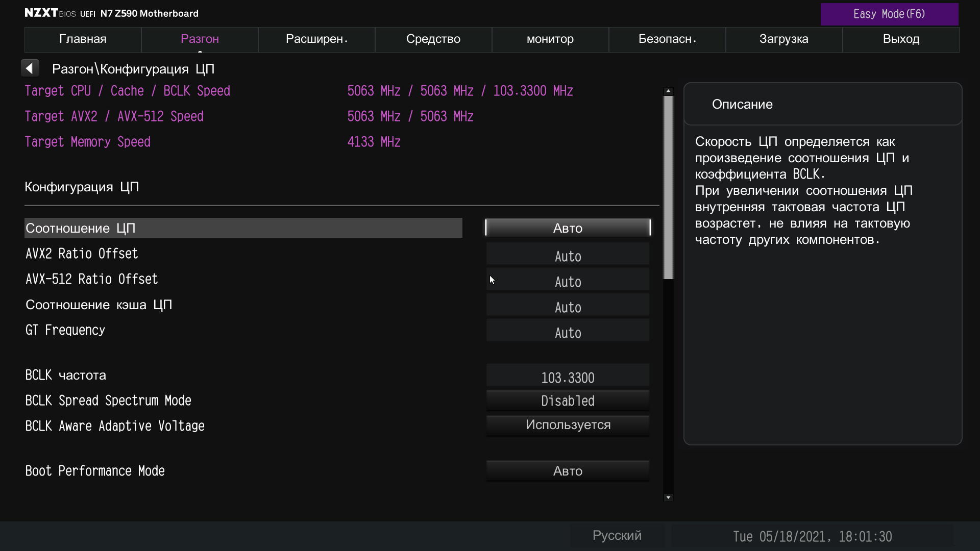The width and height of the screenshot is (980, 551).
Task: Change AVX2 Ratio Offset value
Action: 568,255
